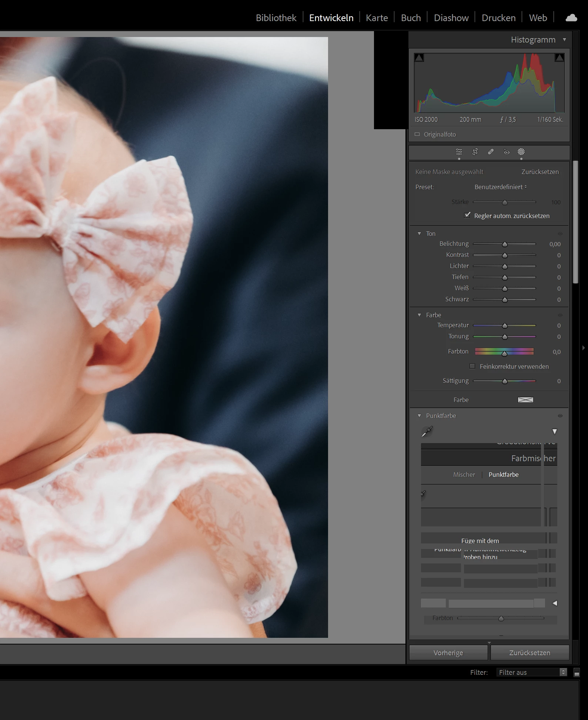The image size is (588, 720).
Task: Click the Keine Maske ausgewählt label
Action: pyautogui.click(x=449, y=172)
